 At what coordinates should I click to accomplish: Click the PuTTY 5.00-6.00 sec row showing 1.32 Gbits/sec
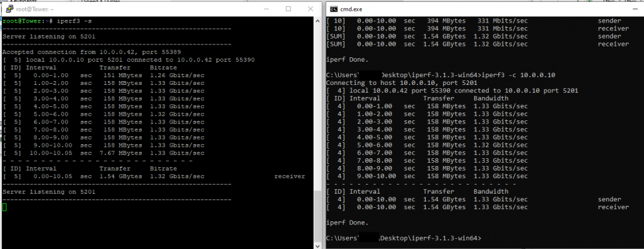(104, 115)
